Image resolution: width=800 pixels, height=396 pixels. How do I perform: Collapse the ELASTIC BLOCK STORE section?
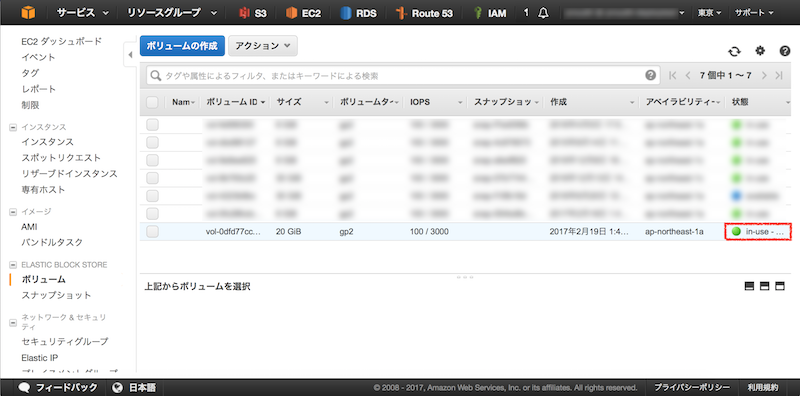click(13, 265)
